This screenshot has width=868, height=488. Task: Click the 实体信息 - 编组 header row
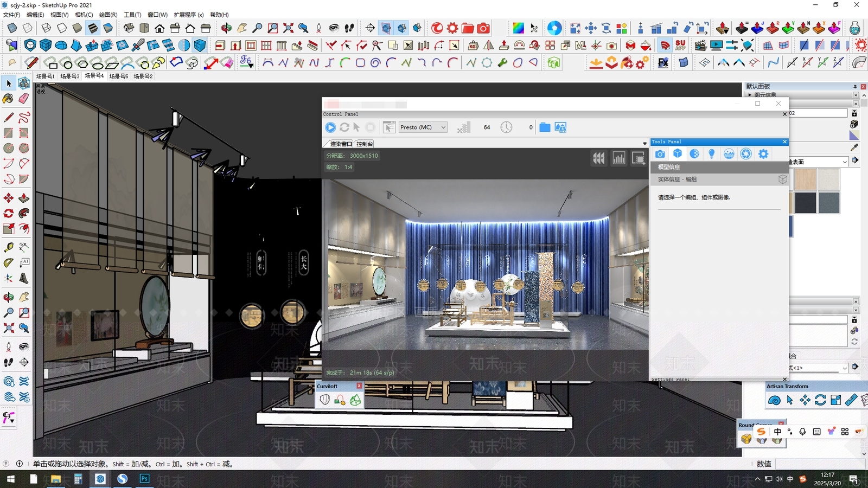[x=719, y=179]
